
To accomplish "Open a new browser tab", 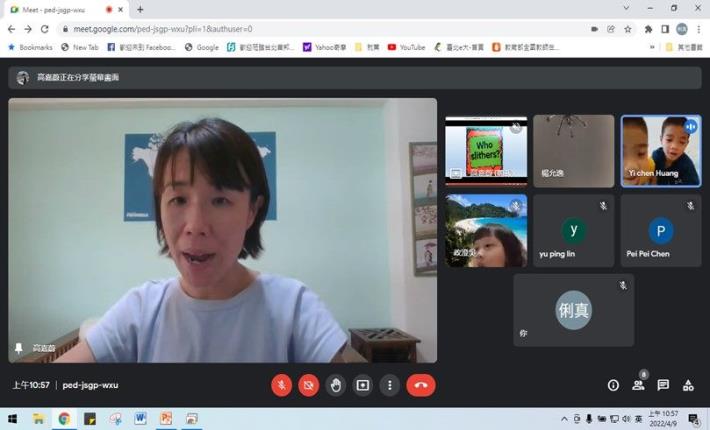I will tap(140, 9).
